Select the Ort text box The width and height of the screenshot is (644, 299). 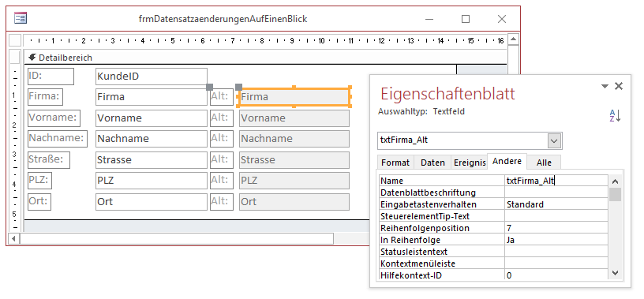(152, 202)
